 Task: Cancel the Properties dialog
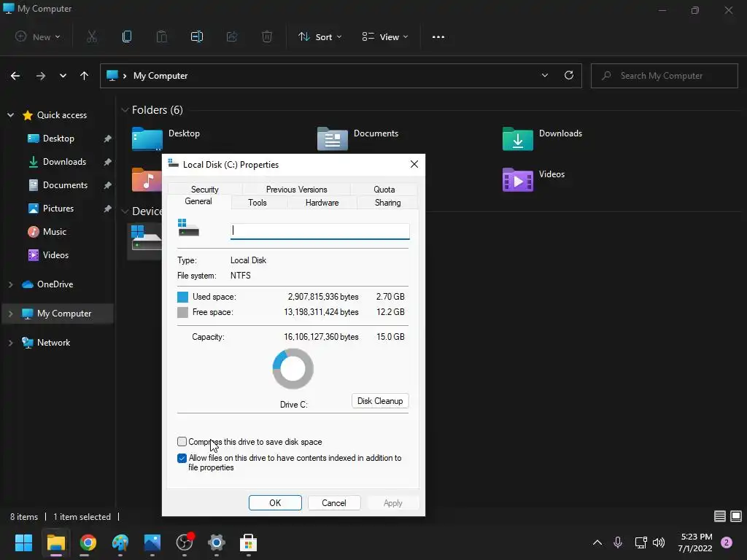[334, 503]
